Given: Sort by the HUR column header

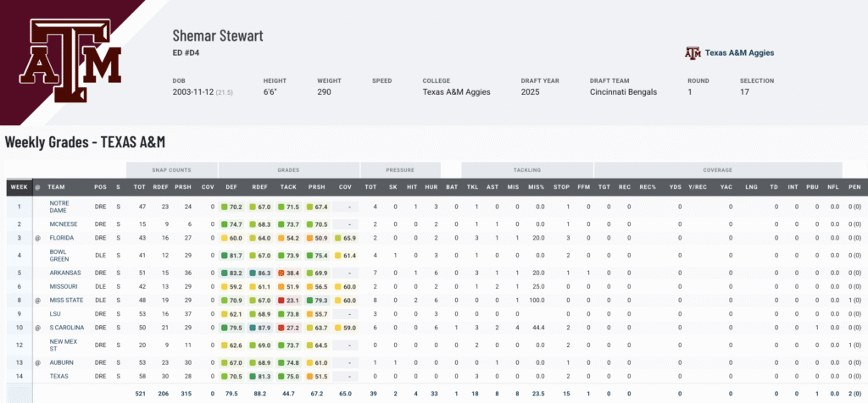Looking at the screenshot, I should tap(431, 187).
